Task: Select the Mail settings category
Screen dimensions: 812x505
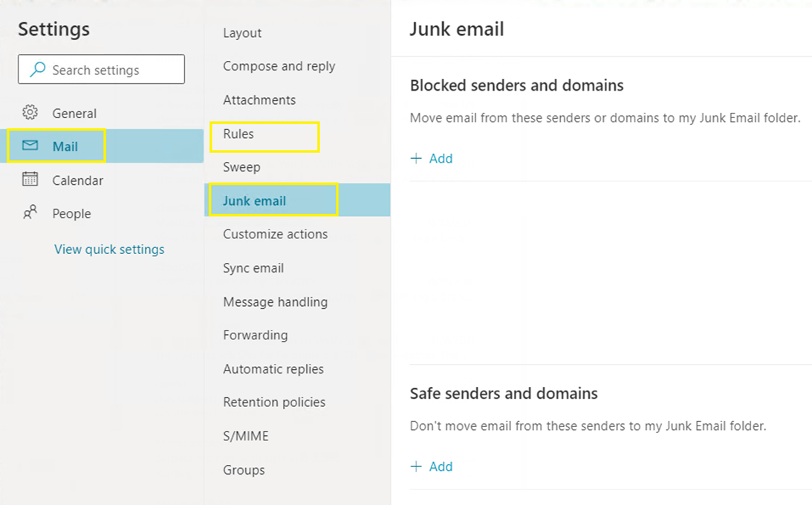Action: tap(102, 146)
